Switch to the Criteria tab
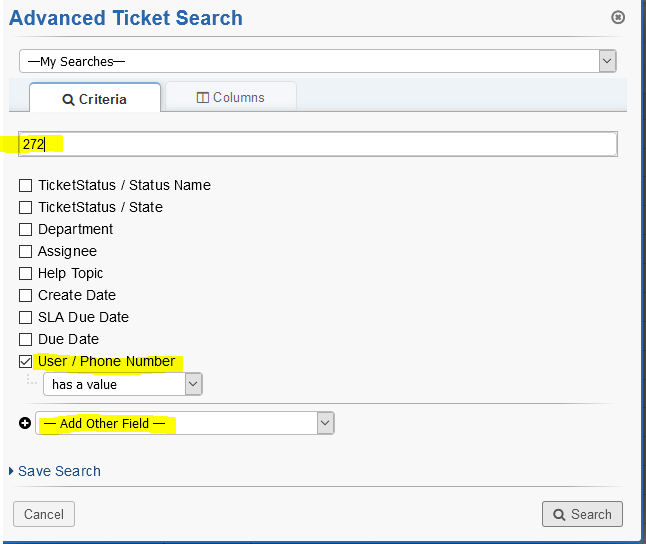Image resolution: width=646 pixels, height=544 pixels. point(94,99)
